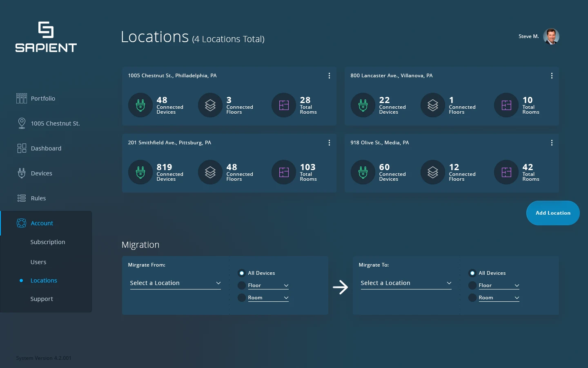Click connected floors layers icon on 1005 Chestnut card

coord(210,105)
